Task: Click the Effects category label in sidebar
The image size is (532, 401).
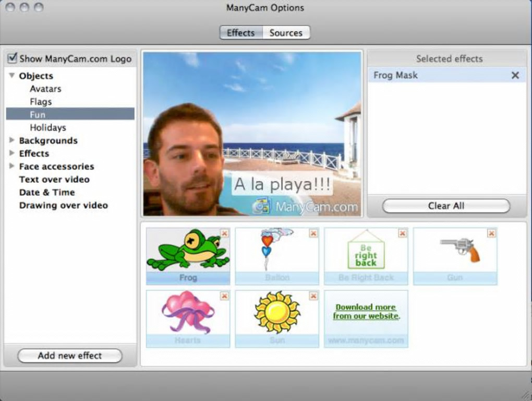Action: coord(34,154)
